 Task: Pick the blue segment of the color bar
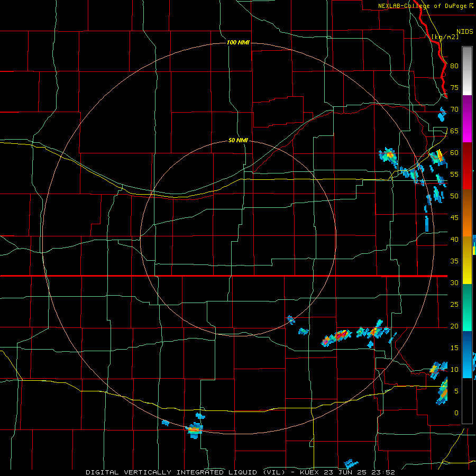[x=467, y=354]
